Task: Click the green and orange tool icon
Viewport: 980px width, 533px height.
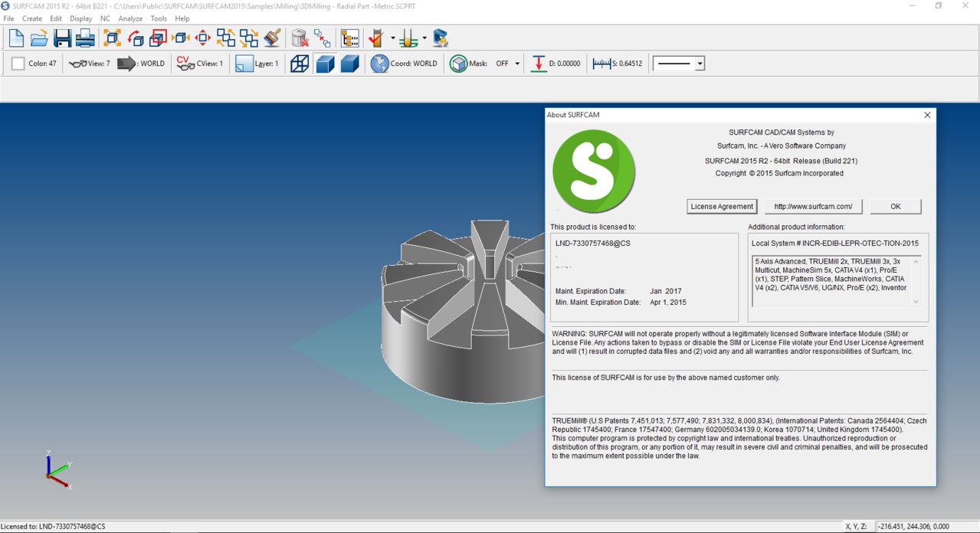Action: (x=408, y=38)
